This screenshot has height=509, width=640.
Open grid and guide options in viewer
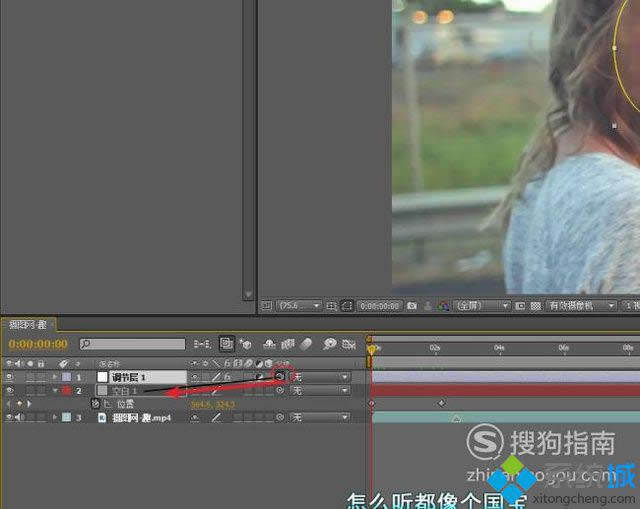click(x=331, y=306)
